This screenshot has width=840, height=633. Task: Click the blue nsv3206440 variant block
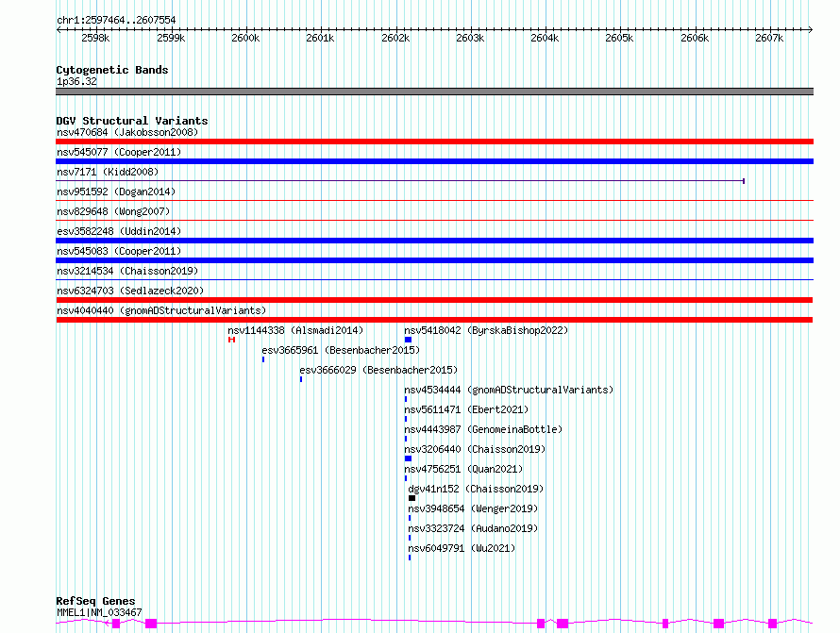pos(409,458)
